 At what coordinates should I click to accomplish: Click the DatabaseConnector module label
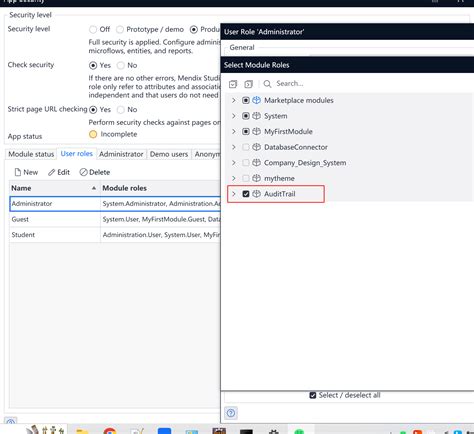click(x=296, y=147)
